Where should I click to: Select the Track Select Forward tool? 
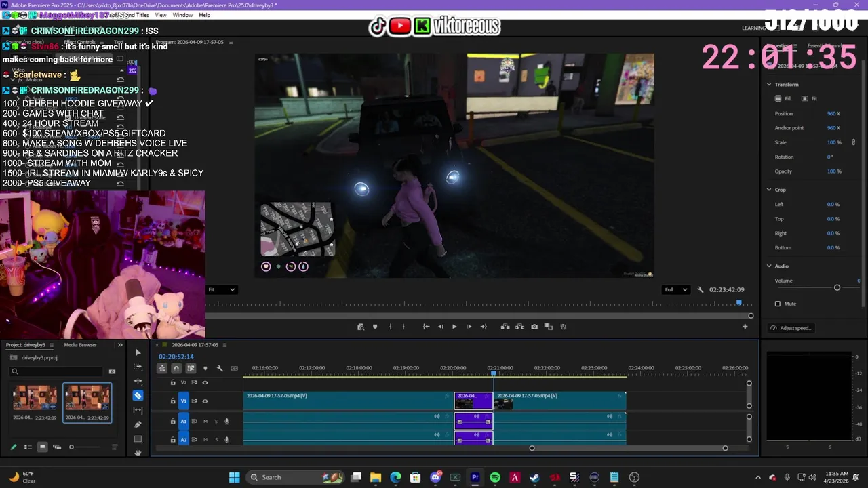[x=138, y=367]
